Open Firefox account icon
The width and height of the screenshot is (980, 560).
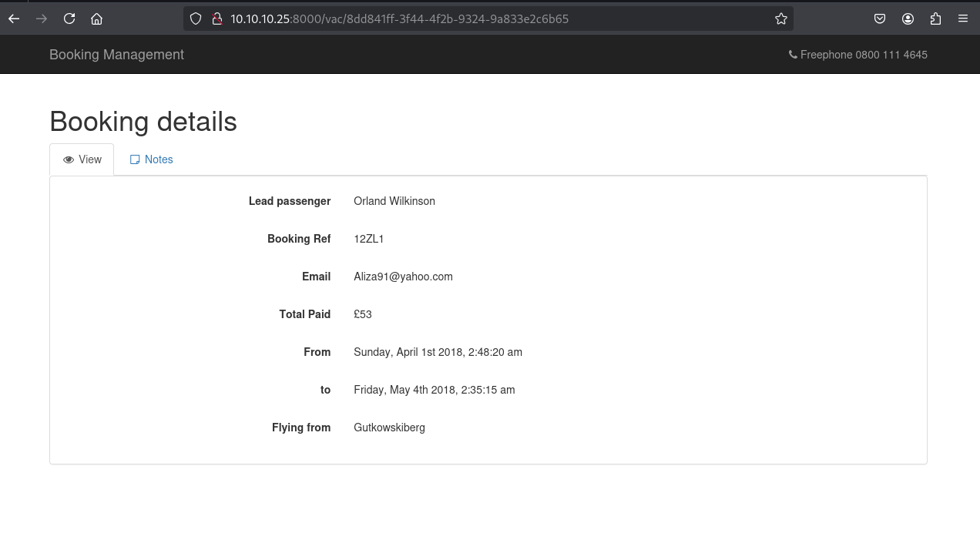908,18
